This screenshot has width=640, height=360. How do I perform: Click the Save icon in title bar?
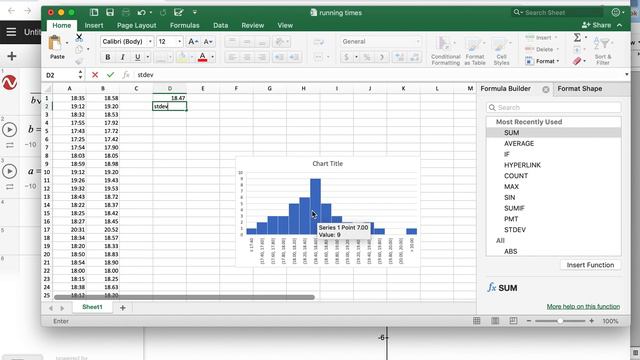110,12
